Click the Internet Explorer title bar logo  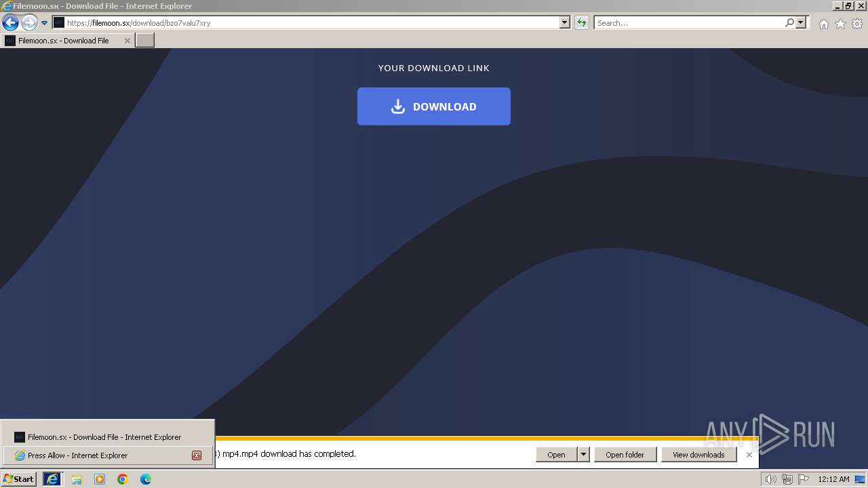[x=7, y=6]
